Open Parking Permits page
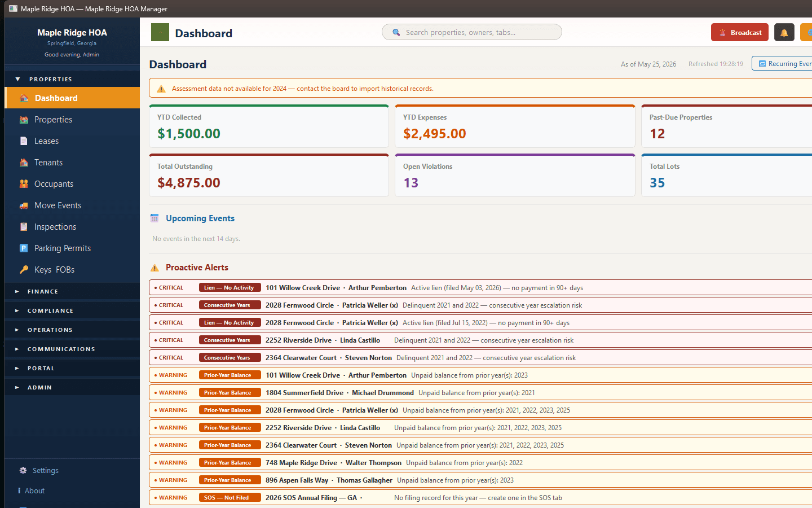This screenshot has width=812, height=508. pyautogui.click(x=72, y=248)
